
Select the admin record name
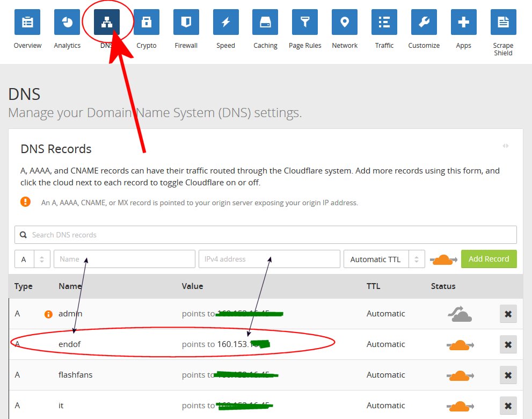(x=70, y=314)
